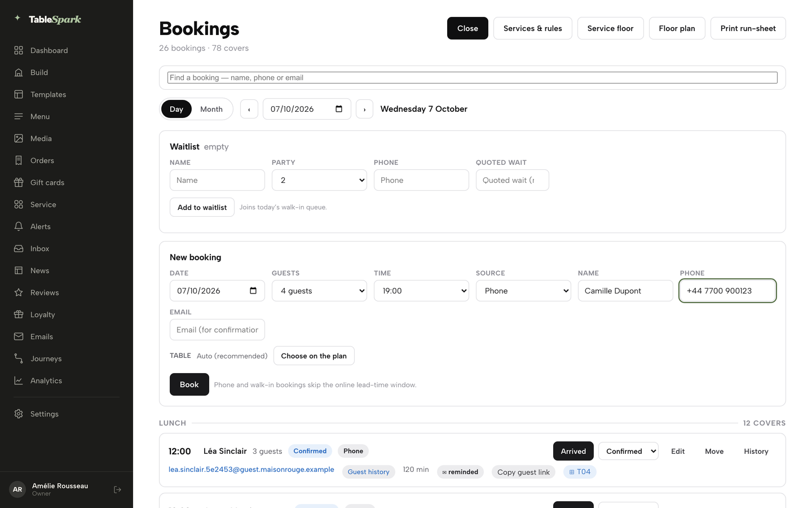Switch to Month view
Screen dimensions: 812x508
[211, 109]
